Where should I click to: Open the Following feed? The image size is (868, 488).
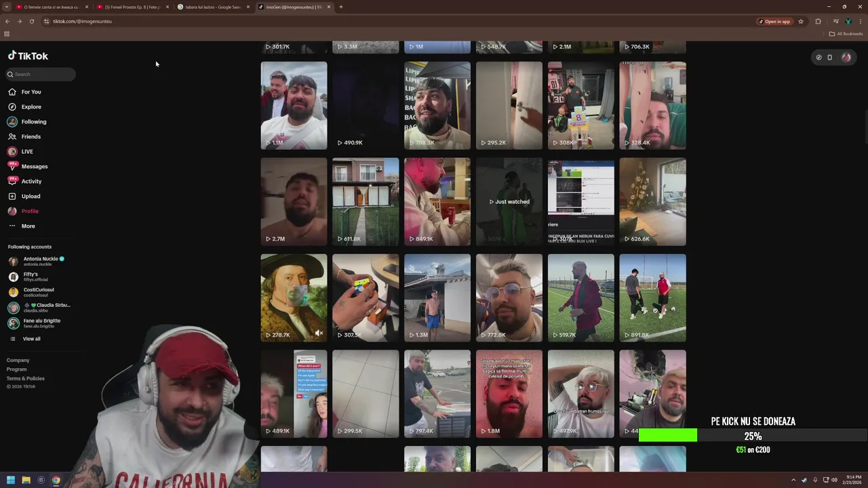(x=27, y=121)
